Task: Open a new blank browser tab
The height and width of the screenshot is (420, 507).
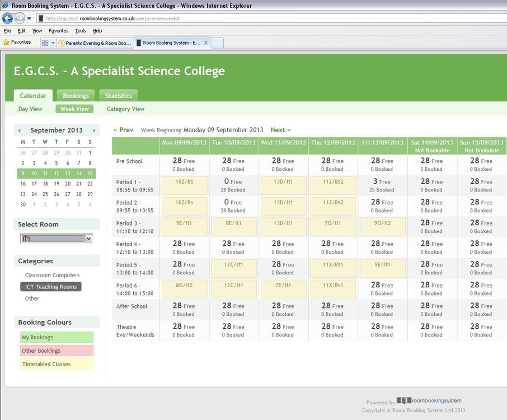Action: click(x=217, y=43)
